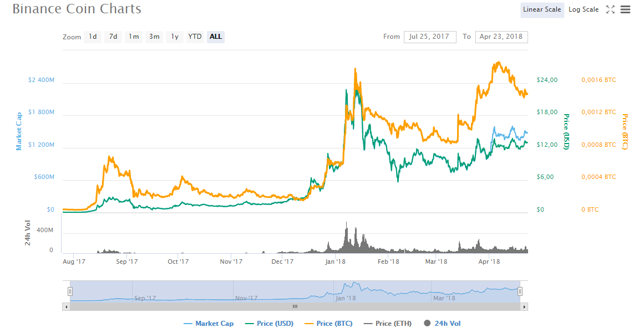Image resolution: width=644 pixels, height=333 pixels.
Task: Click the 0,0004 BTC axis label
Action: (x=599, y=177)
